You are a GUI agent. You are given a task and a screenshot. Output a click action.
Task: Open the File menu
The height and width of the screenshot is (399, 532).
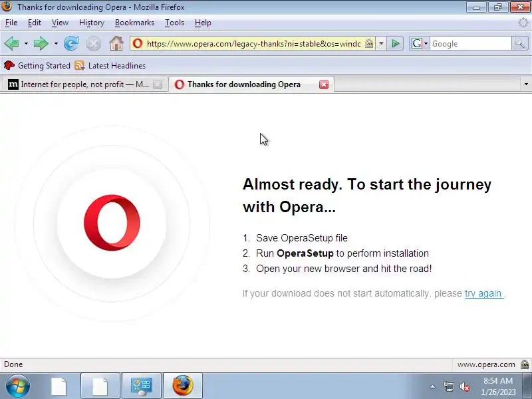(11, 23)
